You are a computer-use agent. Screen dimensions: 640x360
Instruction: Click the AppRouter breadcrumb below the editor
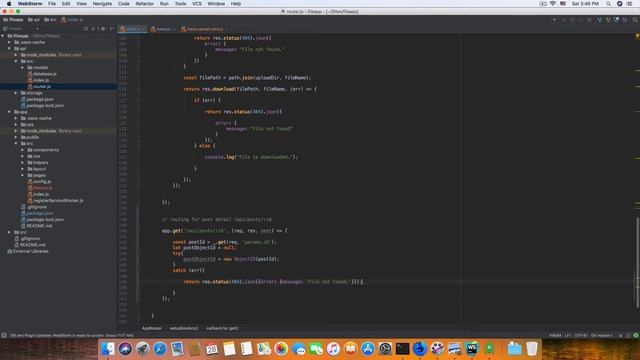pyautogui.click(x=151, y=328)
